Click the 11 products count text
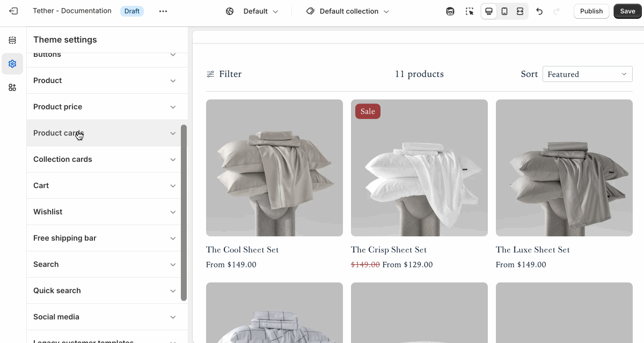644x343 pixels. [419, 74]
